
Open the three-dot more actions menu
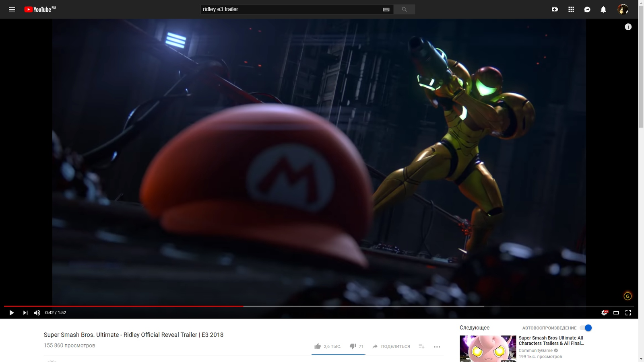437,346
